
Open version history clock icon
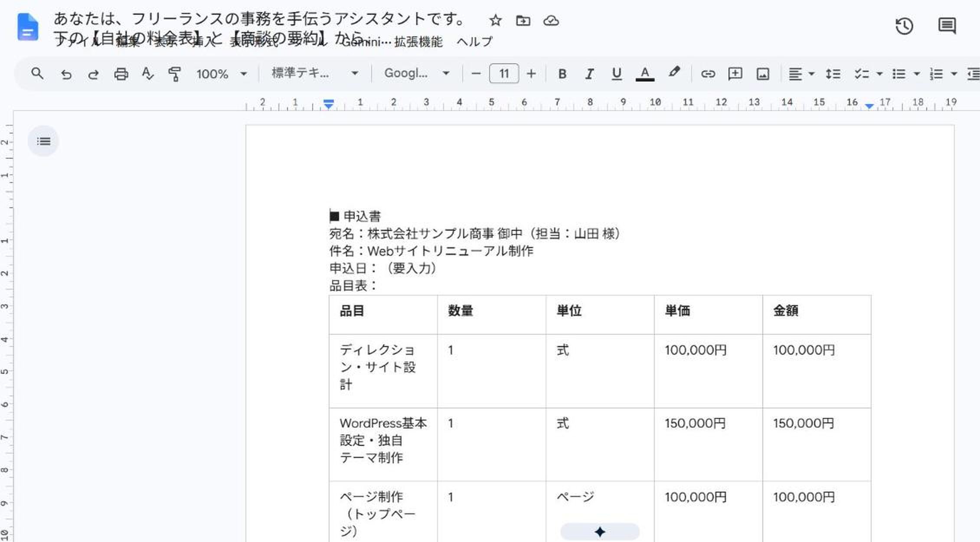pyautogui.click(x=904, y=26)
